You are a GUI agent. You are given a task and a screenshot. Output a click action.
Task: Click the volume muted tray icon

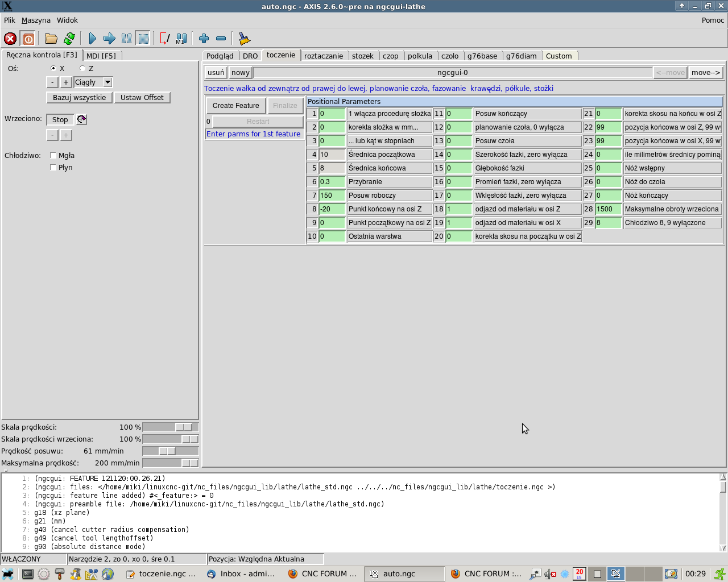550,574
